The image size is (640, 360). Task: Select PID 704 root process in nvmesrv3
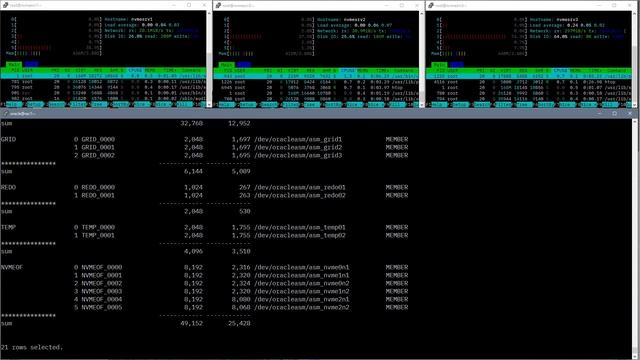pos(529,99)
